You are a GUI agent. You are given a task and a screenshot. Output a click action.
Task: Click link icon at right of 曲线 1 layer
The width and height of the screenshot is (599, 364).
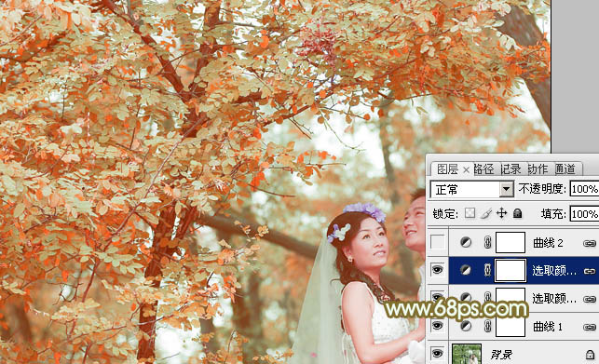point(590,327)
